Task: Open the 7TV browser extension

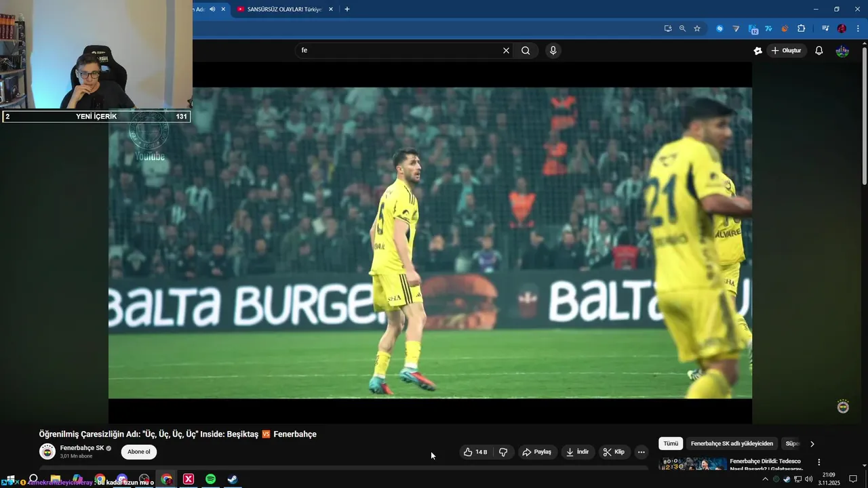Action: [x=768, y=28]
